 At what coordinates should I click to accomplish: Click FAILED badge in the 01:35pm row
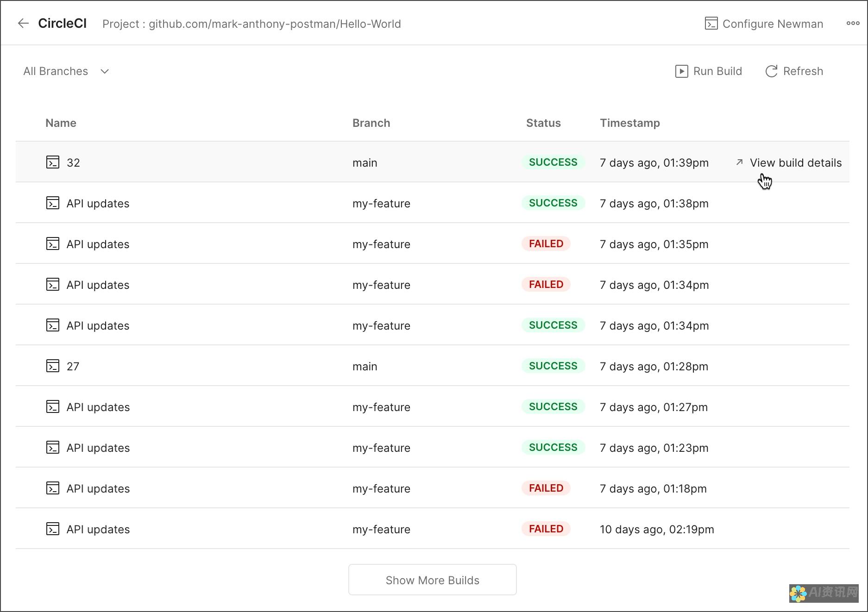point(546,244)
